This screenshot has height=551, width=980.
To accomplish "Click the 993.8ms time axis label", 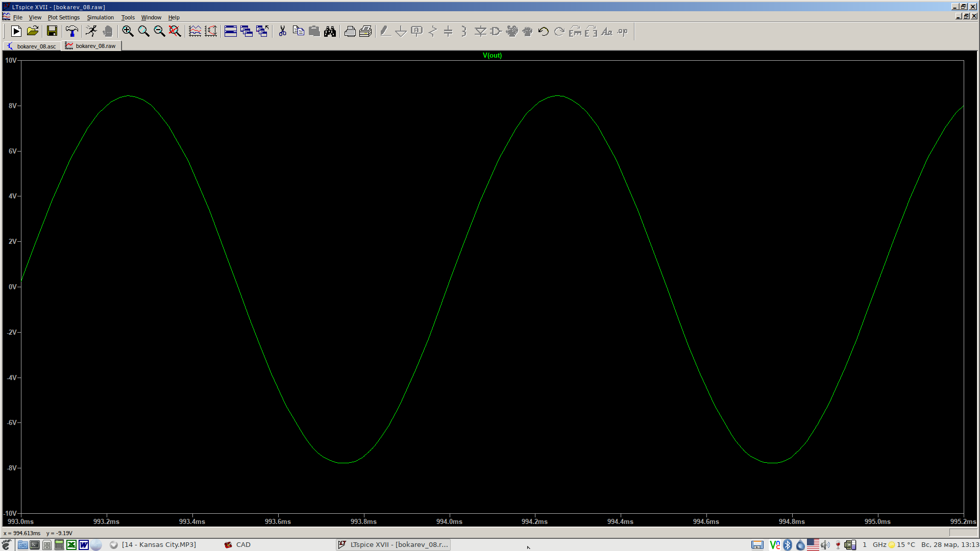I will click(x=363, y=521).
